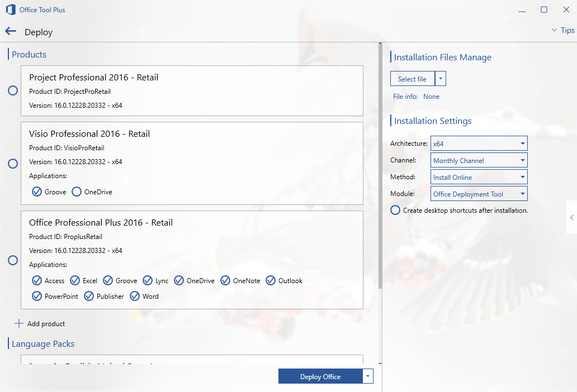
Task: Select the Office Professional Plus 2016 product circle
Action: click(x=13, y=260)
